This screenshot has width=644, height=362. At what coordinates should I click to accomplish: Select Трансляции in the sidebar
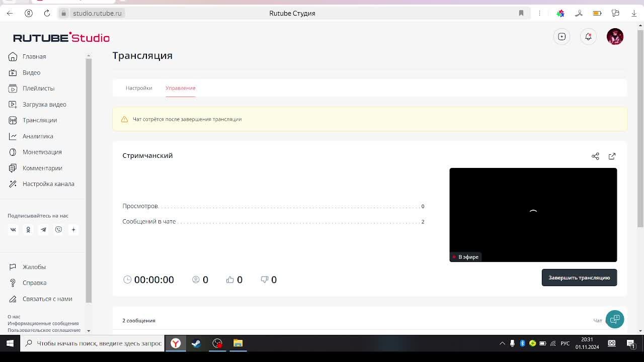39,120
